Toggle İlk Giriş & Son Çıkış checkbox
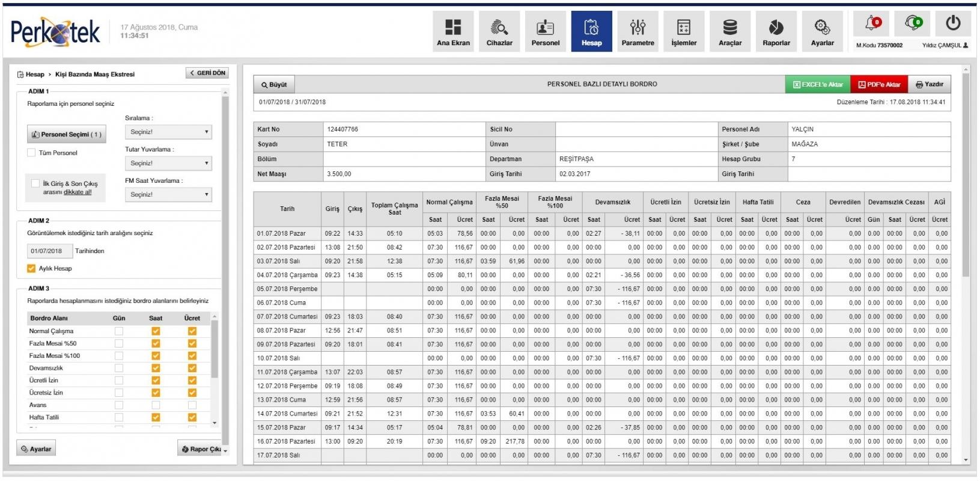 click(35, 183)
